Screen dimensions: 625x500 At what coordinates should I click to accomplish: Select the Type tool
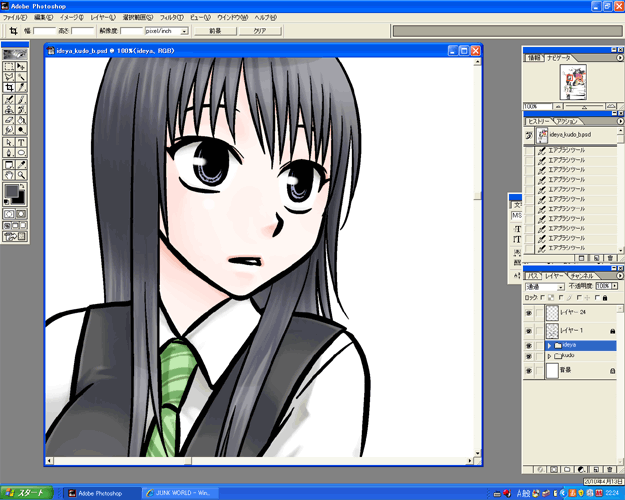pos(21,142)
